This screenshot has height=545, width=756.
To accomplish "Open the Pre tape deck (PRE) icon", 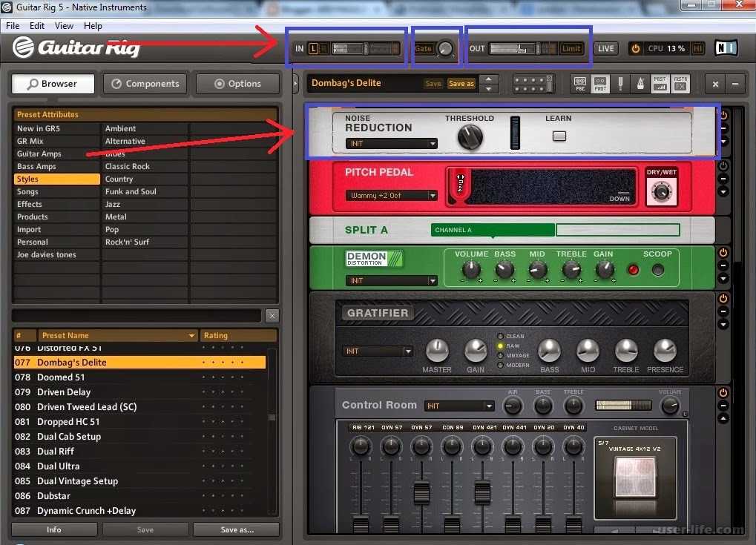I will (580, 84).
